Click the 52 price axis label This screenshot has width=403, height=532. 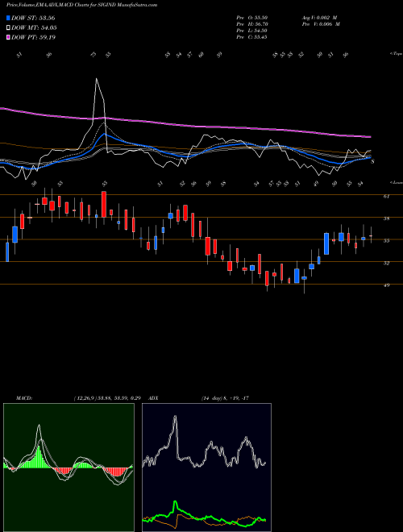[x=387, y=263]
